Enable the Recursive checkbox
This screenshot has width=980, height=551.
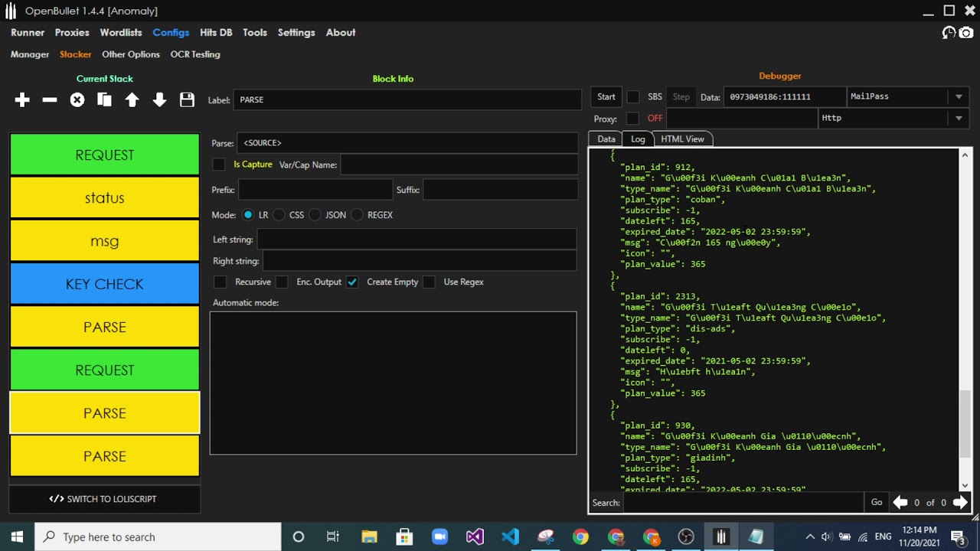[x=220, y=282]
